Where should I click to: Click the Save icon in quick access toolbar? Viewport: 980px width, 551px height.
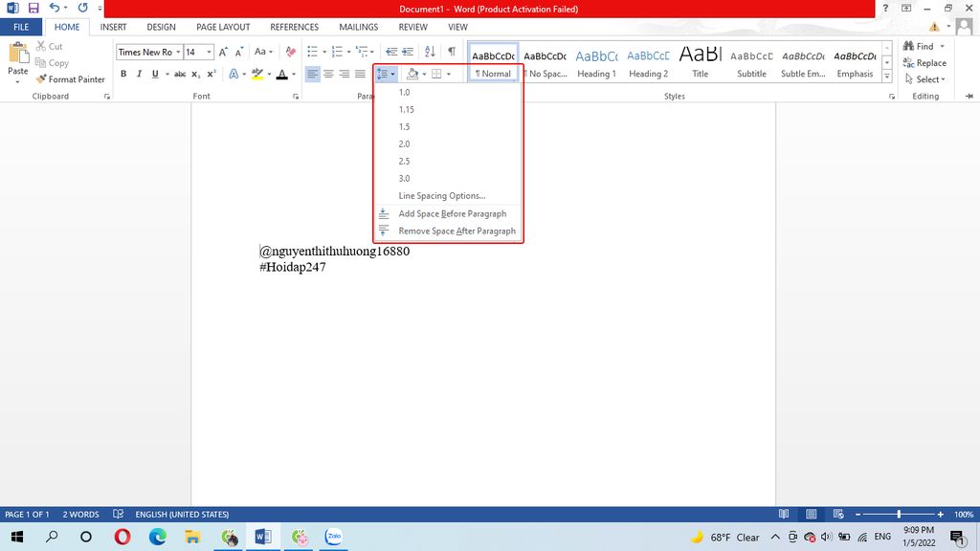tap(33, 8)
